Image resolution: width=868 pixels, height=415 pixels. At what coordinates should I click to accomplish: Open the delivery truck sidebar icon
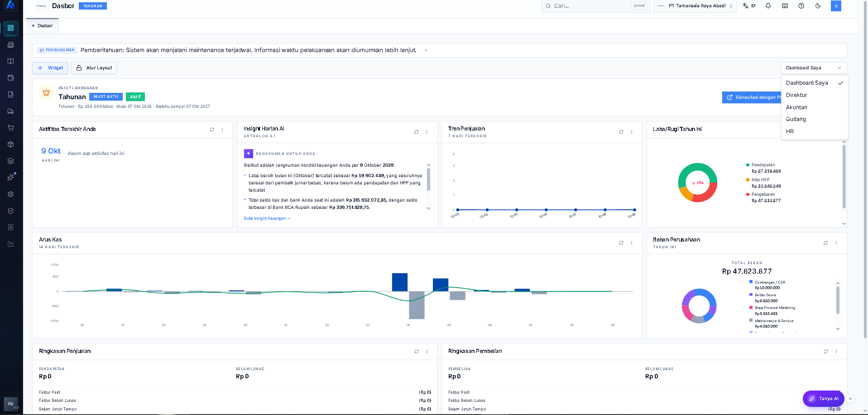[11, 111]
